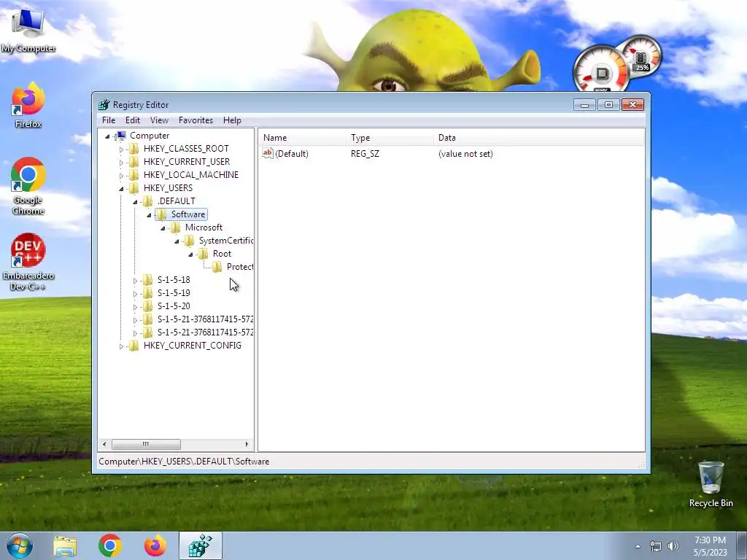
Task: Click the Name column header
Action: [x=303, y=138]
